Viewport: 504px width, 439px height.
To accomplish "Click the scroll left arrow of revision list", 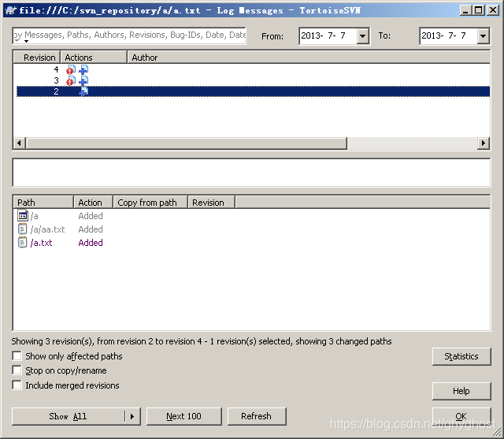I will click(19, 143).
